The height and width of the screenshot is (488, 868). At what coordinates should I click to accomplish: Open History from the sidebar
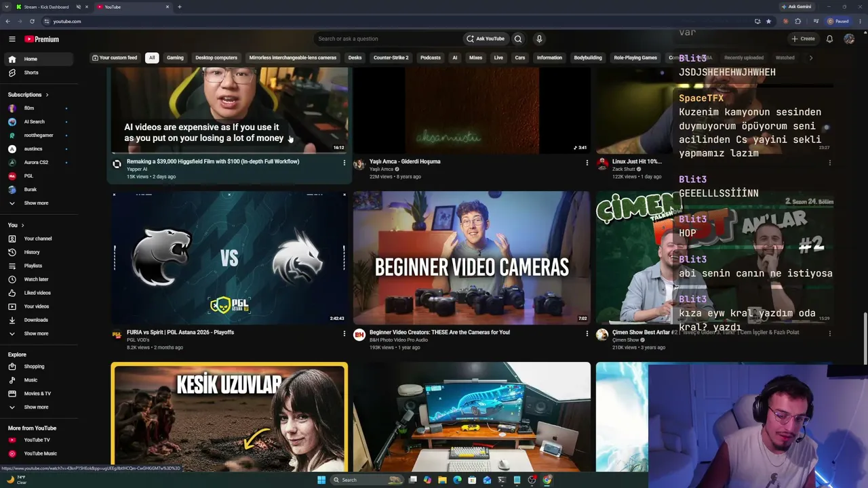[40, 252]
